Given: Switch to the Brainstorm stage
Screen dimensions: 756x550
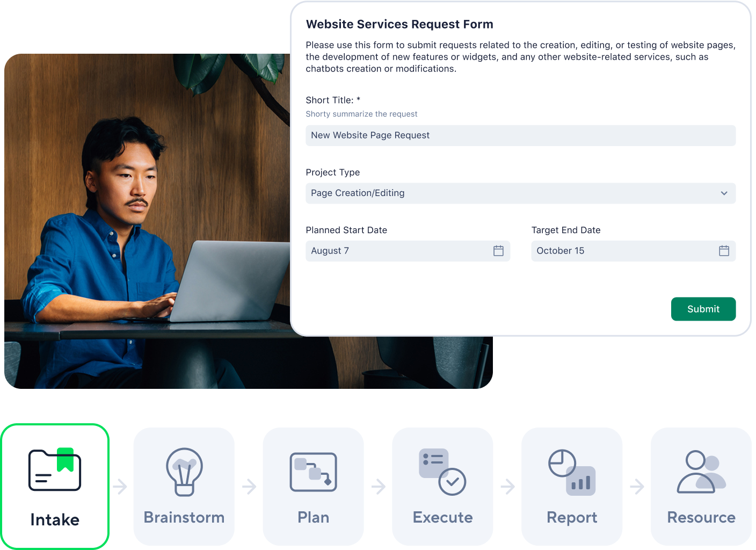Looking at the screenshot, I should tap(184, 486).
